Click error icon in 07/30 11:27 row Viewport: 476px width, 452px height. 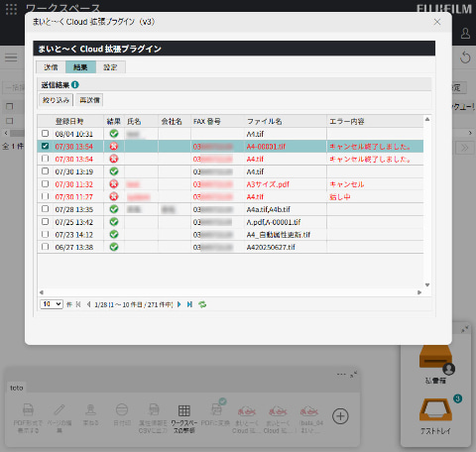(114, 196)
